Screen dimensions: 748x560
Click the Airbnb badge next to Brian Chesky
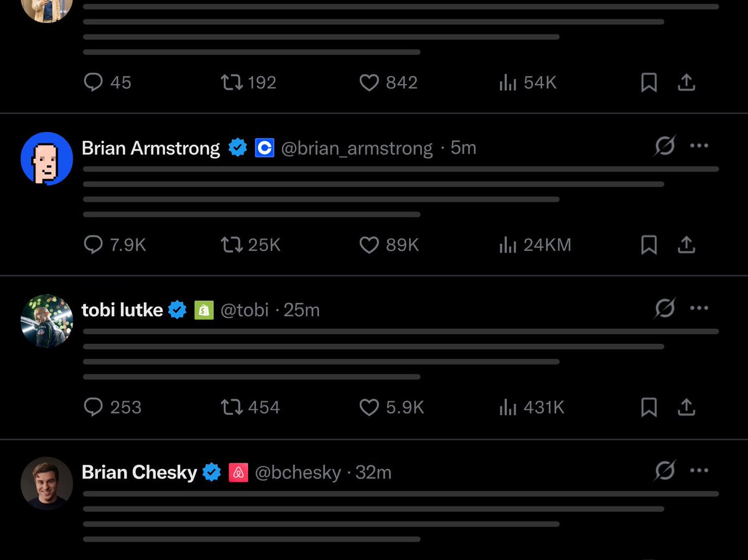point(239,472)
